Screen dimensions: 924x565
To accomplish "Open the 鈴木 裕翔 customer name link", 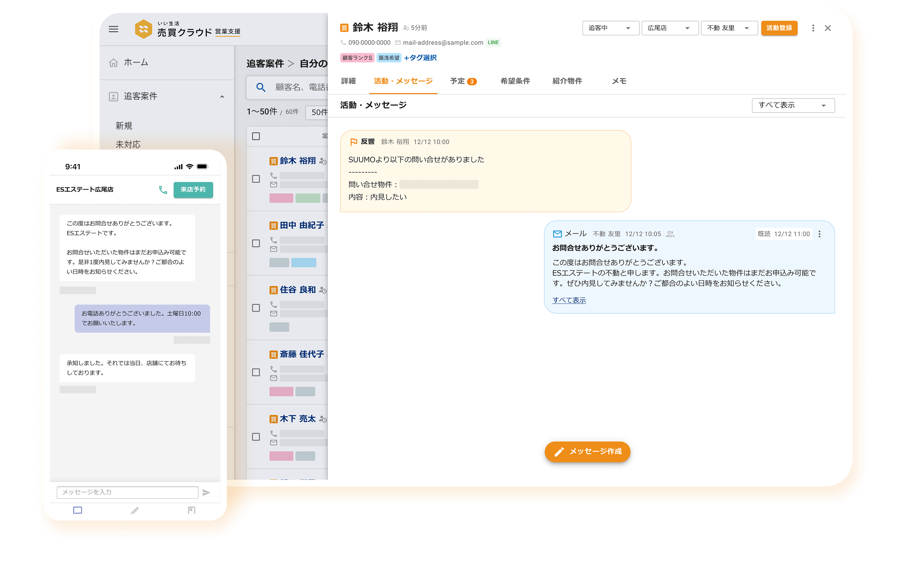I will [298, 161].
